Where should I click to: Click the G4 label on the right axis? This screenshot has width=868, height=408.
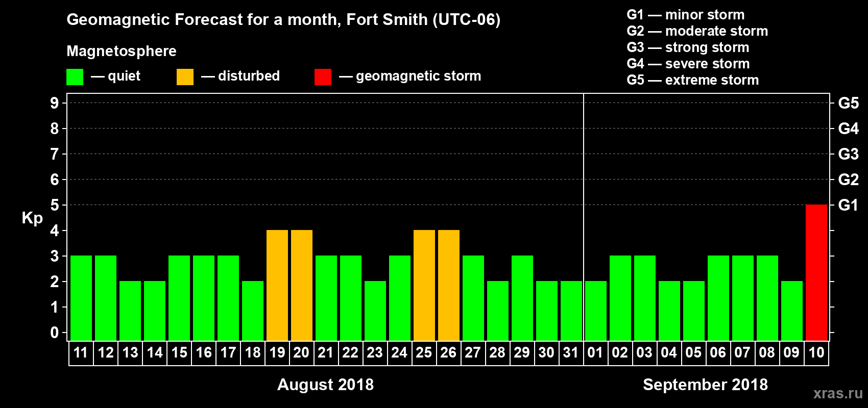(x=849, y=129)
